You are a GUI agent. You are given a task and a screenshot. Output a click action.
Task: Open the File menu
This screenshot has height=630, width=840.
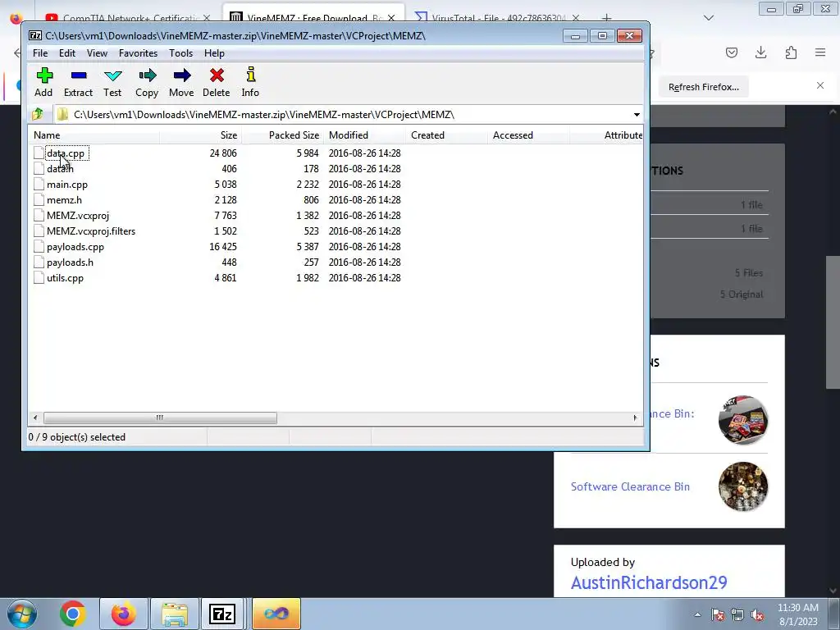click(40, 53)
